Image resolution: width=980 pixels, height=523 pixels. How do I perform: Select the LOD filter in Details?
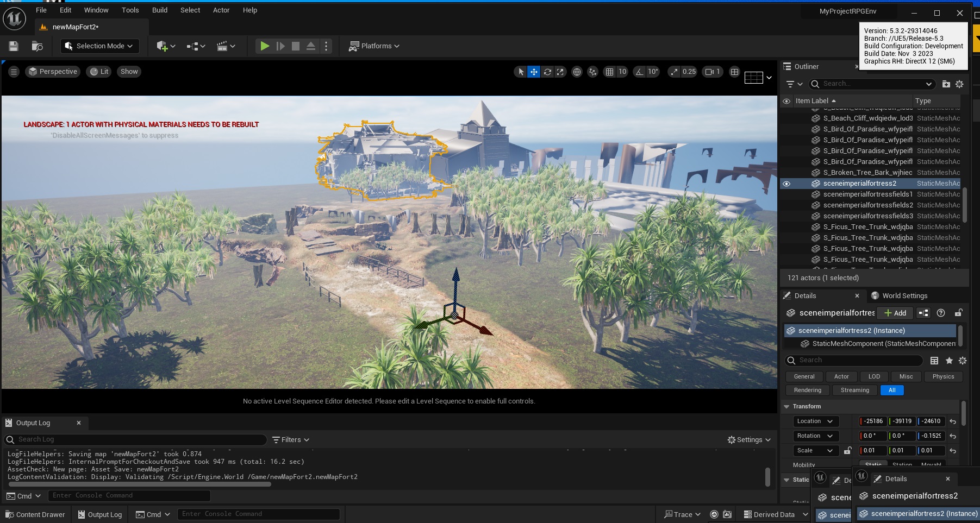[874, 376]
